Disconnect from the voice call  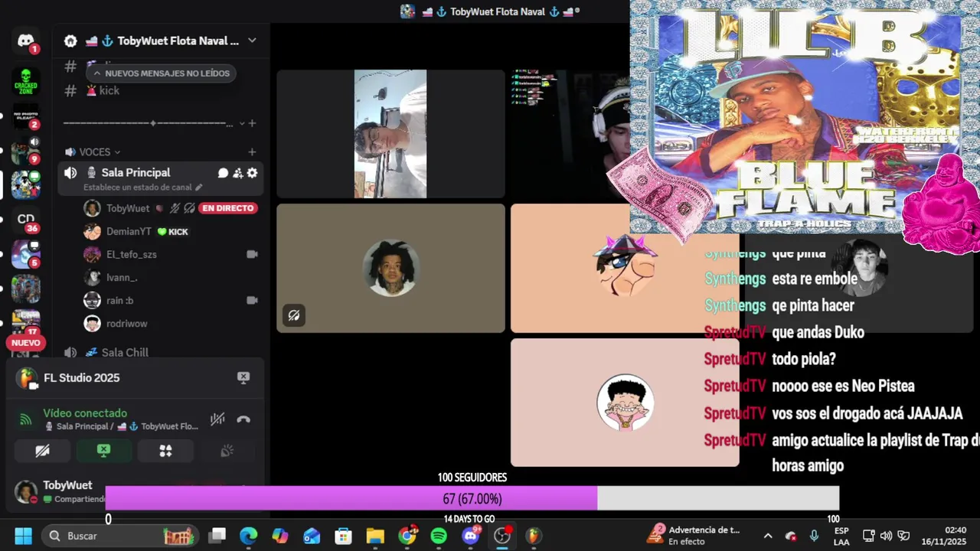point(243,419)
